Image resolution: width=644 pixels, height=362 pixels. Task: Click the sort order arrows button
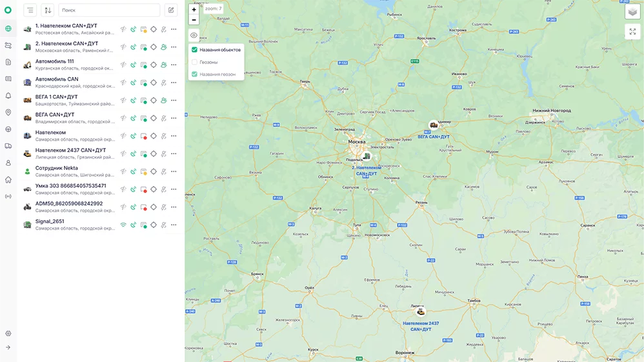(x=48, y=10)
